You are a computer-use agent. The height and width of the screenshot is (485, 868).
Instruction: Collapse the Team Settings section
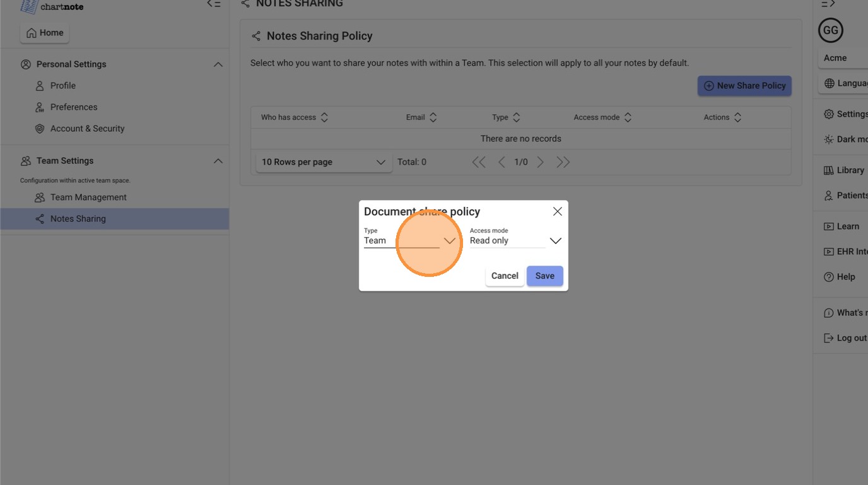coord(218,161)
